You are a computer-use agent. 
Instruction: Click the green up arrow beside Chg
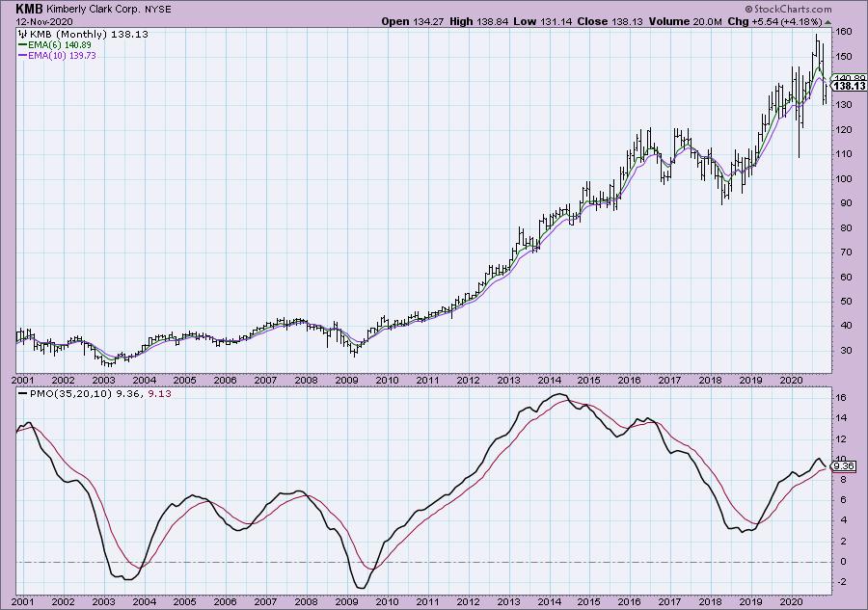click(x=827, y=22)
